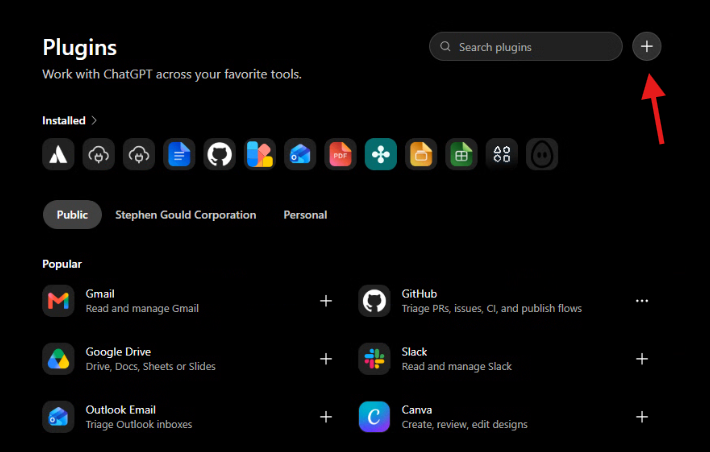Expand the Installed section chevron
Image resolution: width=710 pixels, height=452 pixels.
(94, 120)
